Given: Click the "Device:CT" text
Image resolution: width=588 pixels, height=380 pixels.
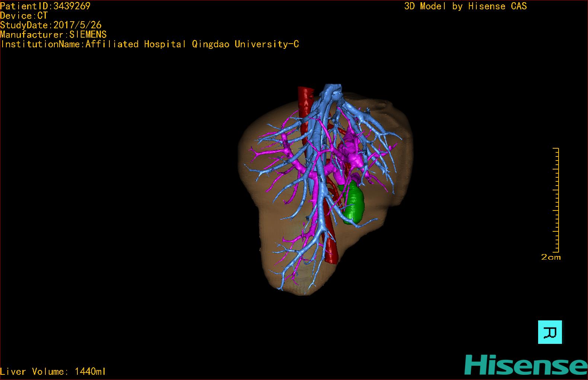Looking at the screenshot, I should click(x=24, y=16).
